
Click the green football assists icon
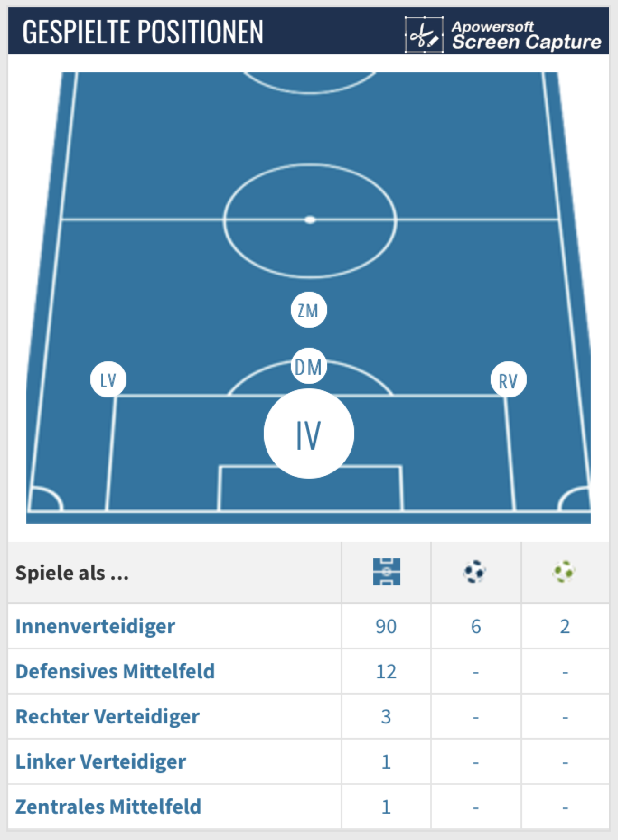pyautogui.click(x=564, y=572)
